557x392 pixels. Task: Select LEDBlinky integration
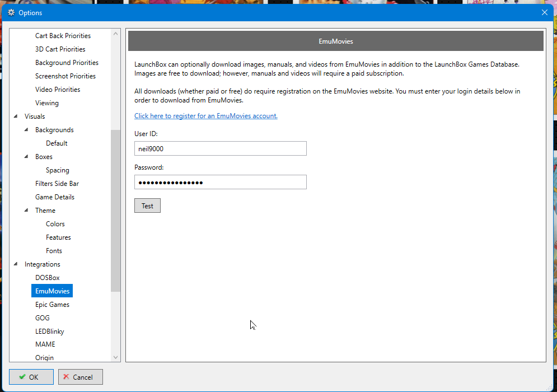coord(49,331)
